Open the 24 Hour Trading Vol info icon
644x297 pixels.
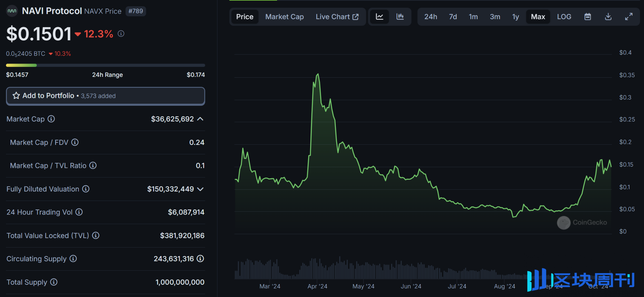(79, 212)
